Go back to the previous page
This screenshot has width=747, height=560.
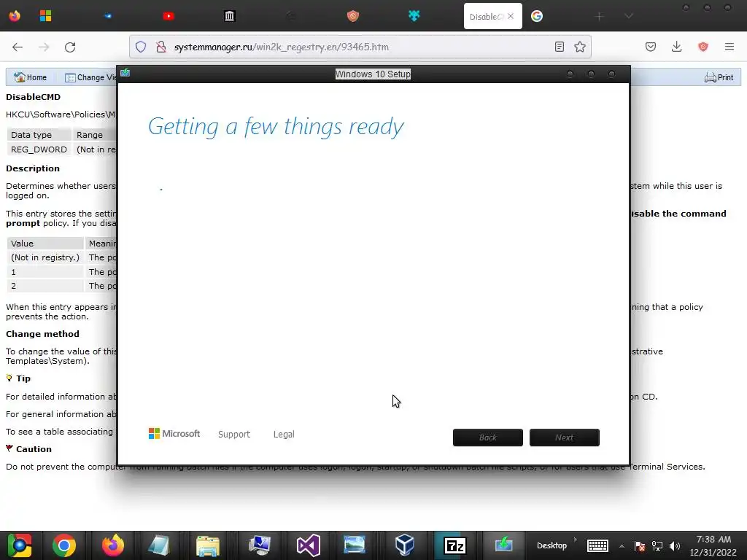[18, 47]
